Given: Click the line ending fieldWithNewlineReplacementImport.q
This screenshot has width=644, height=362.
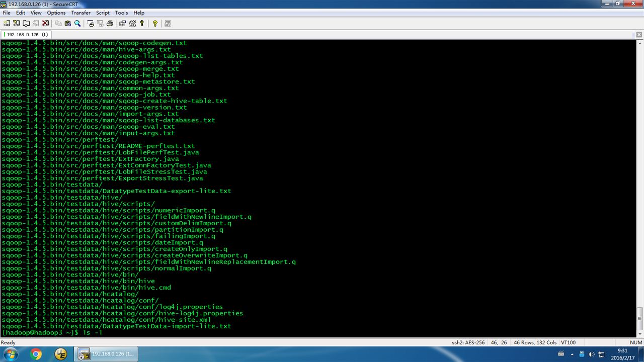Looking at the screenshot, I should pos(148,262).
